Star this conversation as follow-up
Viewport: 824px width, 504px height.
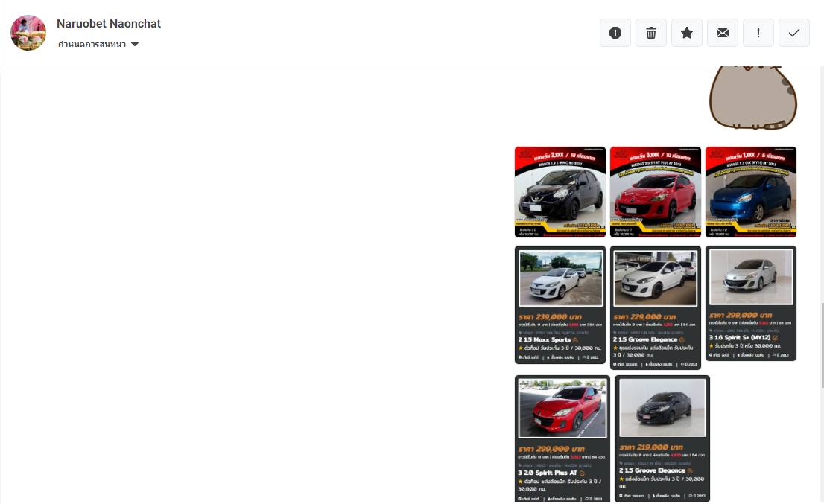click(x=687, y=33)
